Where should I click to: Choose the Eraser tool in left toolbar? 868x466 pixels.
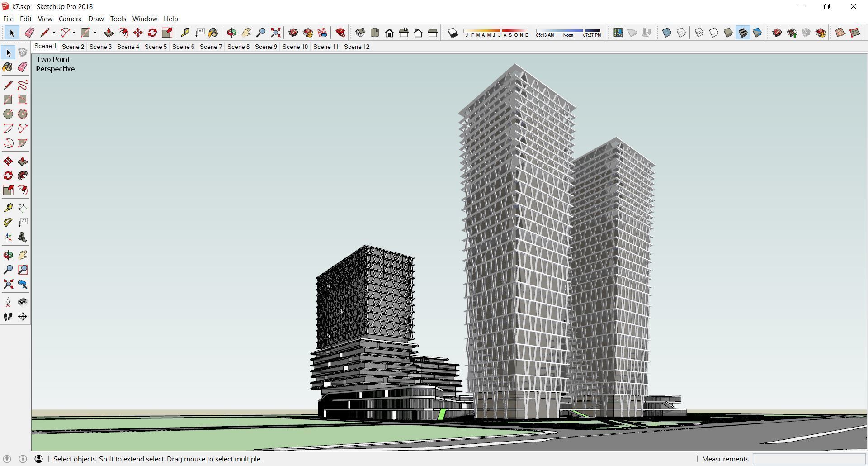[23, 67]
